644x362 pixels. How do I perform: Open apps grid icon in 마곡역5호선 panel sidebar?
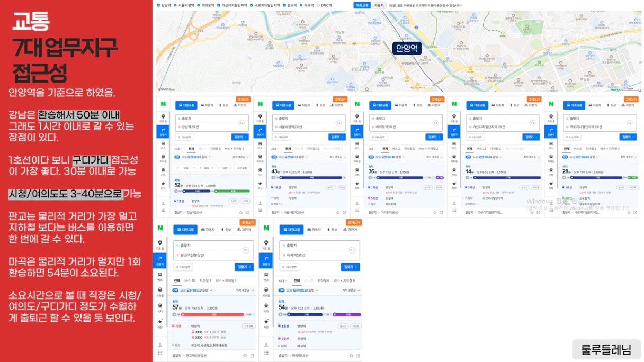pos(266,352)
